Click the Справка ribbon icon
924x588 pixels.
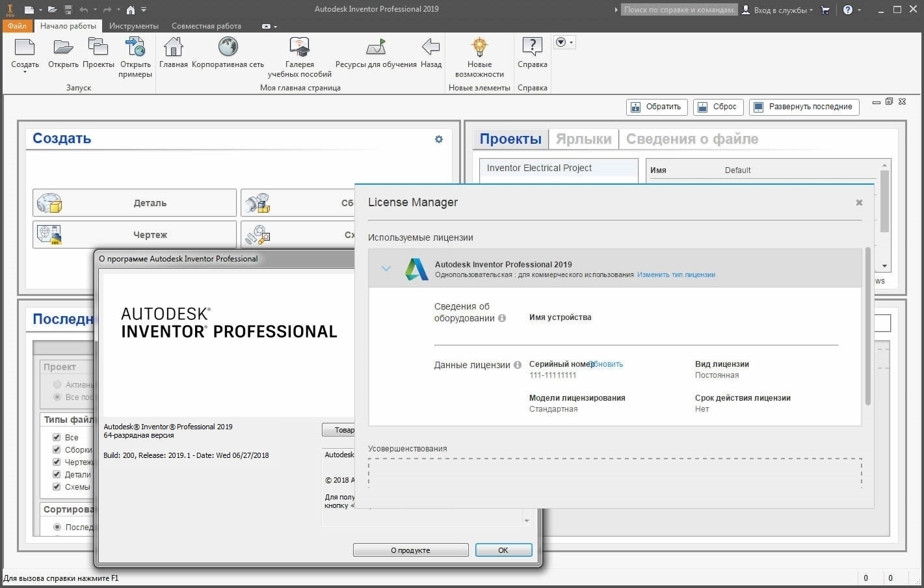coord(532,47)
